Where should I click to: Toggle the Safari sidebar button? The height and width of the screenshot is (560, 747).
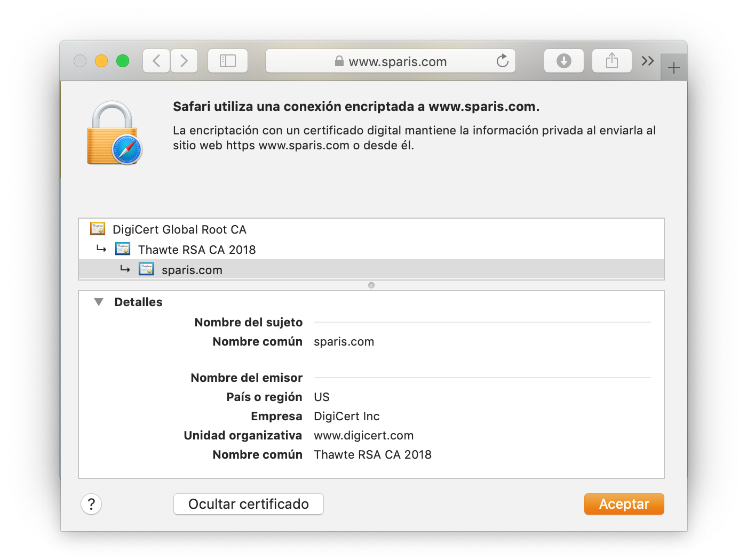coord(228,61)
